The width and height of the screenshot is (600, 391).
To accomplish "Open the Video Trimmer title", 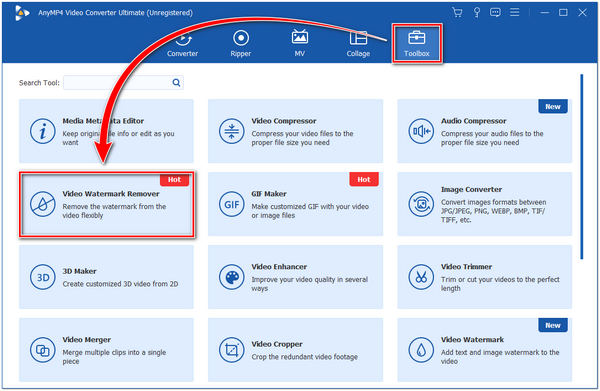I will [466, 267].
